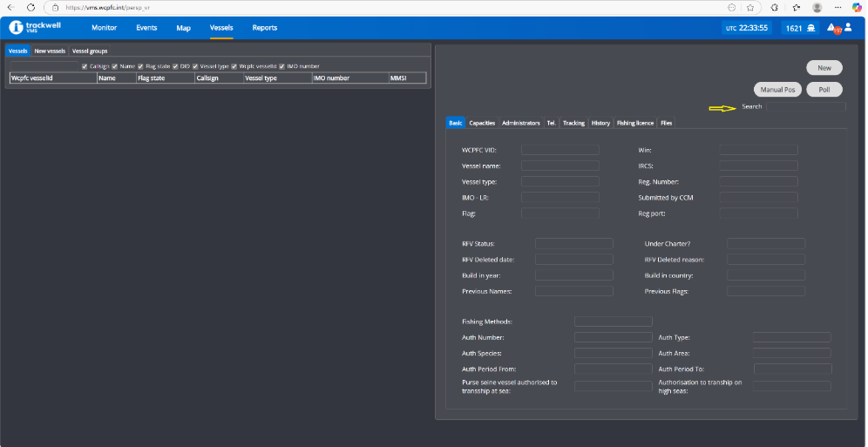
Task: Switch to the Tracking tab
Action: click(574, 123)
